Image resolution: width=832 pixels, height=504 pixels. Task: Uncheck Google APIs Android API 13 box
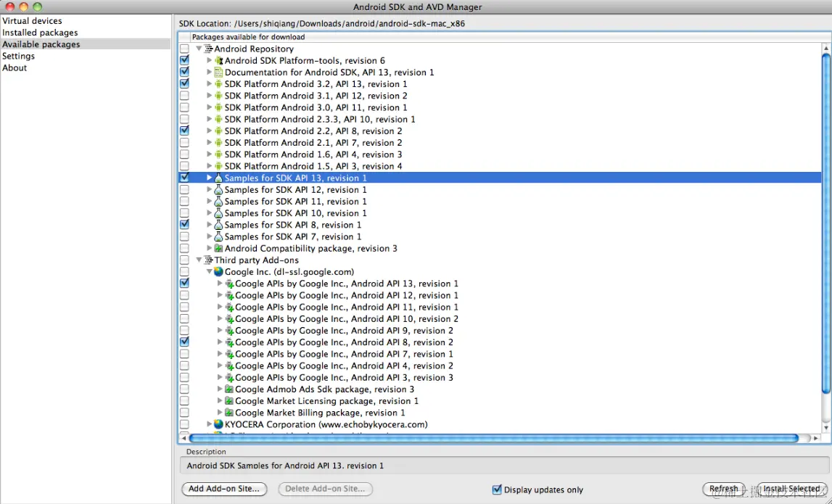click(184, 284)
